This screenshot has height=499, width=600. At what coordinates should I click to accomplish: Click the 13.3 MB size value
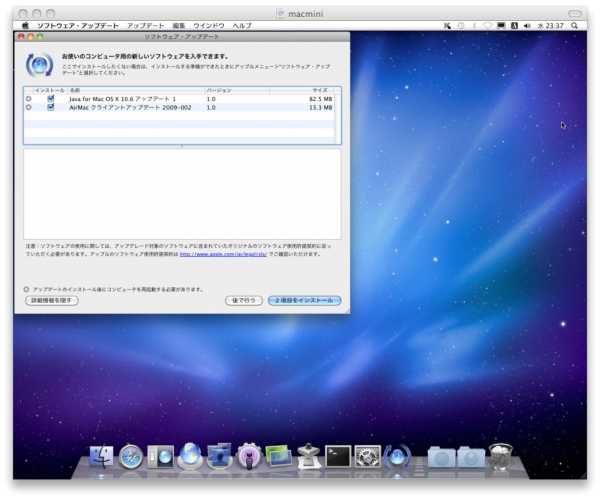[x=321, y=108]
